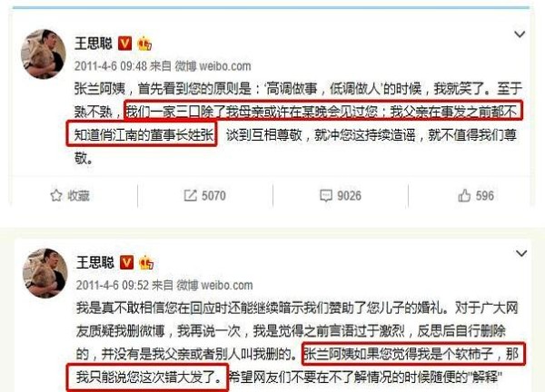The image size is (545, 392).
Task: Click the 微博 weibo.com source in the first post
Action: [x=213, y=66]
